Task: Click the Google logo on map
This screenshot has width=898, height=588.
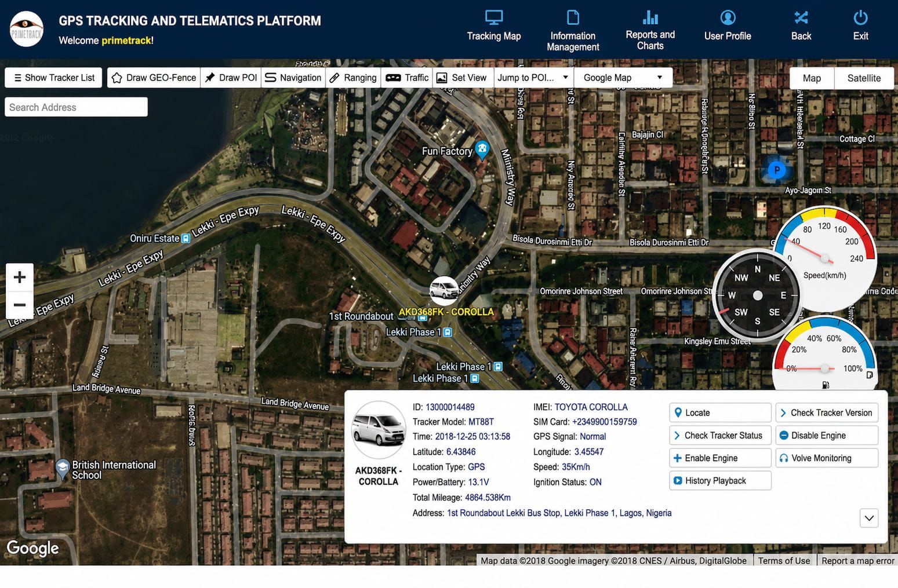Action: pyautogui.click(x=32, y=548)
